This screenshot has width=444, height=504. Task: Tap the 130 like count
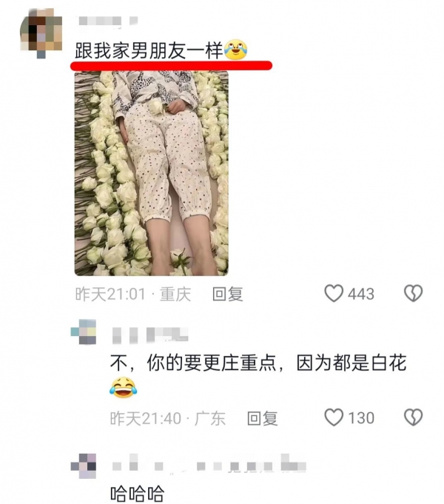(x=361, y=418)
